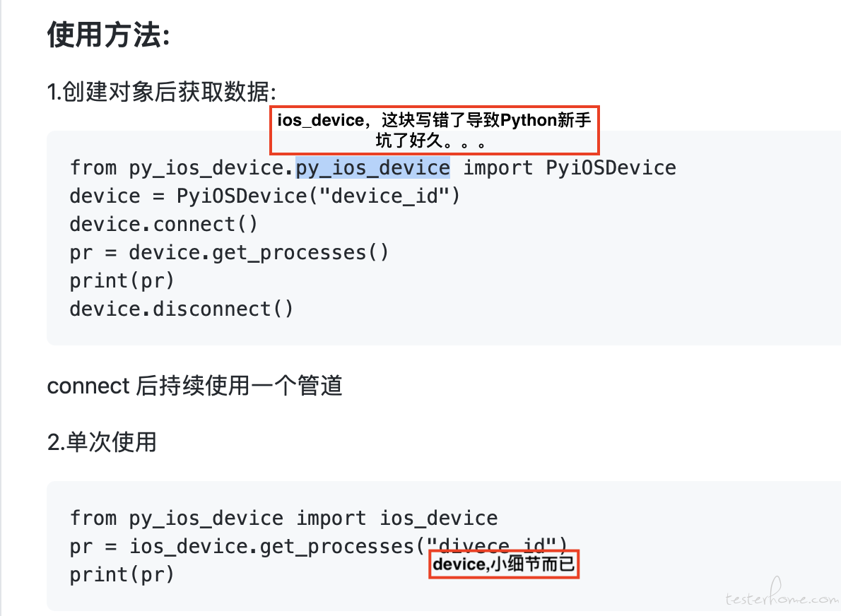The image size is (841, 616).
Task: Click the 2.单次使用 line
Action: (102, 442)
